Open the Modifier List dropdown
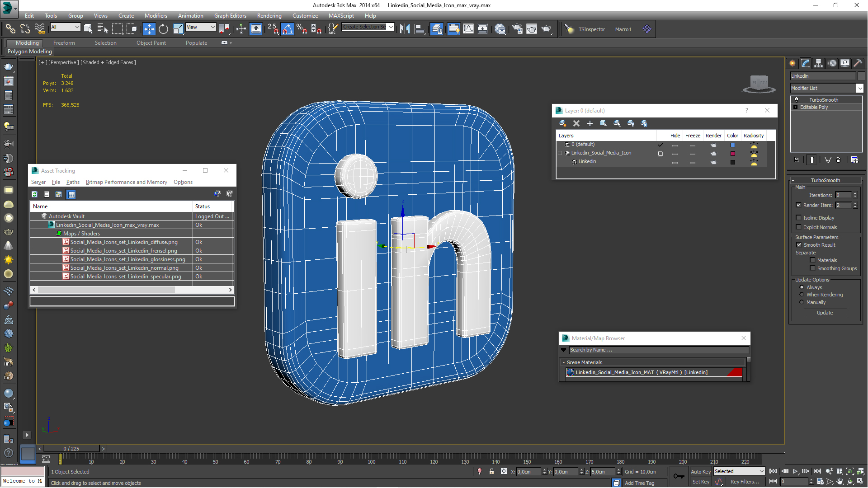This screenshot has width=868, height=488. [x=826, y=88]
